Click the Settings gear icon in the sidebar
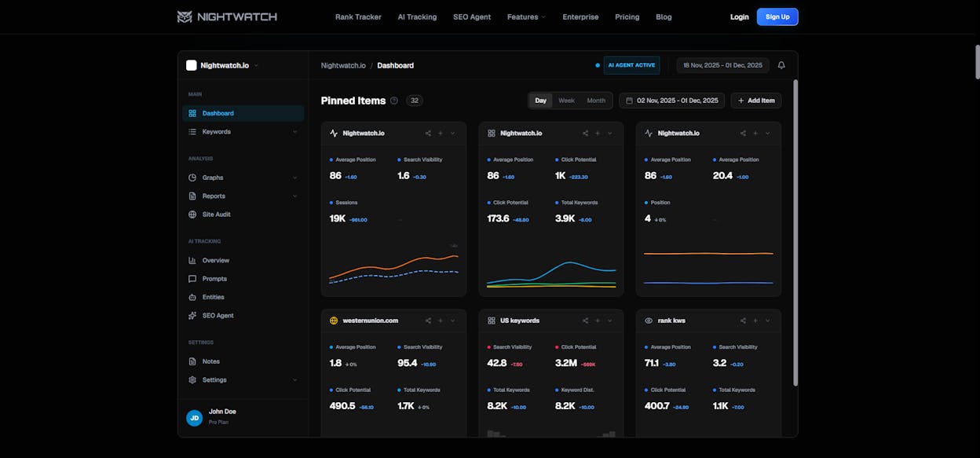This screenshot has width=980, height=458. coord(192,380)
